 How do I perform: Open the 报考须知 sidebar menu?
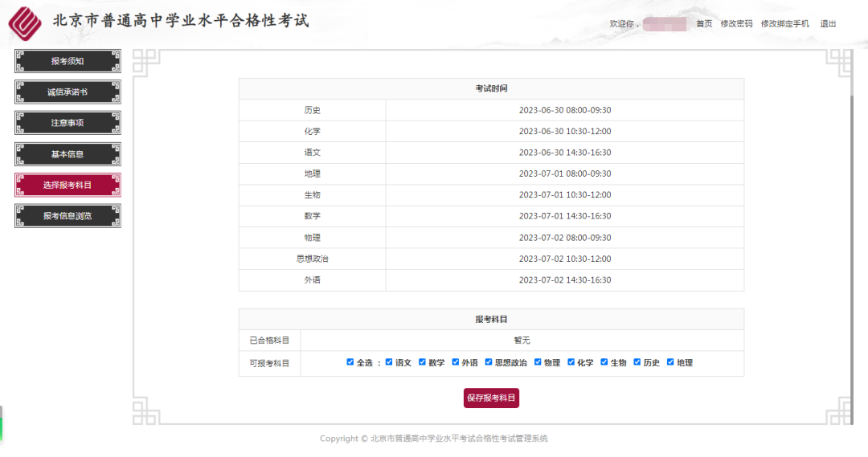click(x=68, y=61)
